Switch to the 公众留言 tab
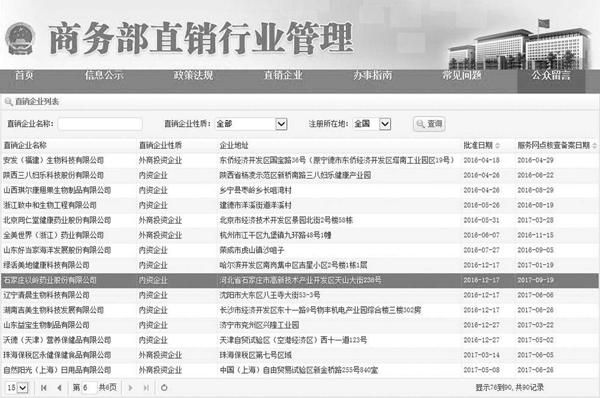The width and height of the screenshot is (600, 398). click(x=551, y=75)
